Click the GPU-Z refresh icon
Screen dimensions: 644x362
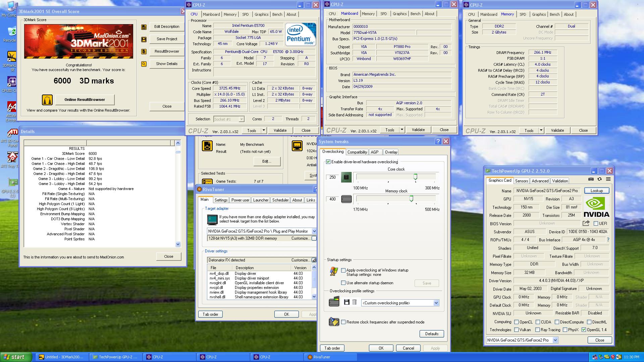pos(599,179)
